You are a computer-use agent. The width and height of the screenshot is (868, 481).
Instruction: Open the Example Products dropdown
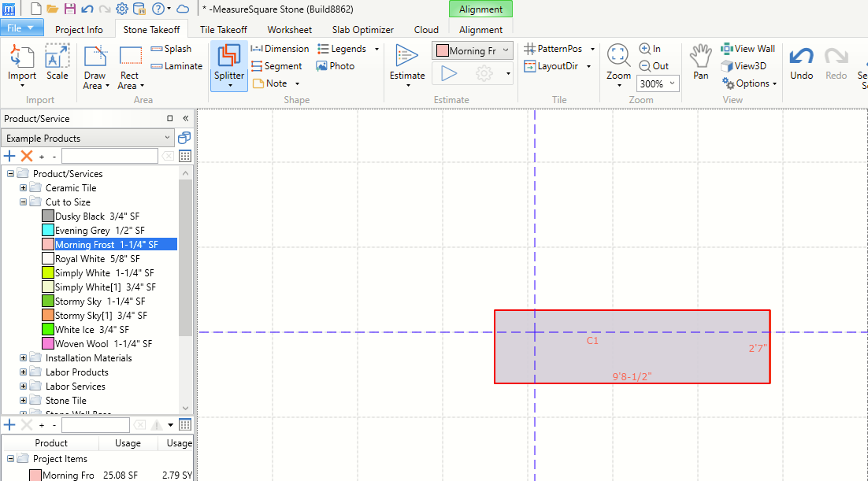click(x=88, y=138)
